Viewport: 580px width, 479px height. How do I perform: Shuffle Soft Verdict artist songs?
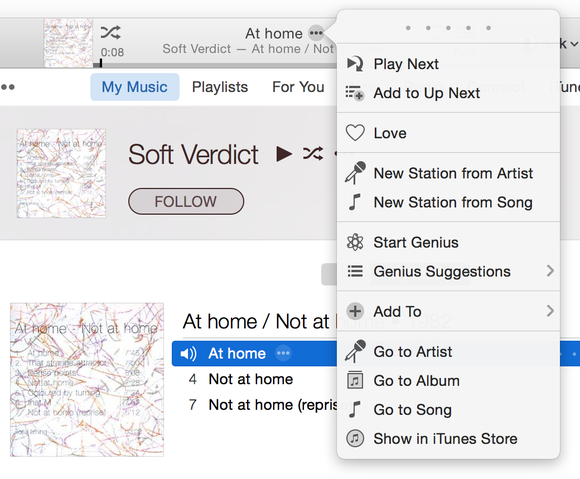coord(313,153)
